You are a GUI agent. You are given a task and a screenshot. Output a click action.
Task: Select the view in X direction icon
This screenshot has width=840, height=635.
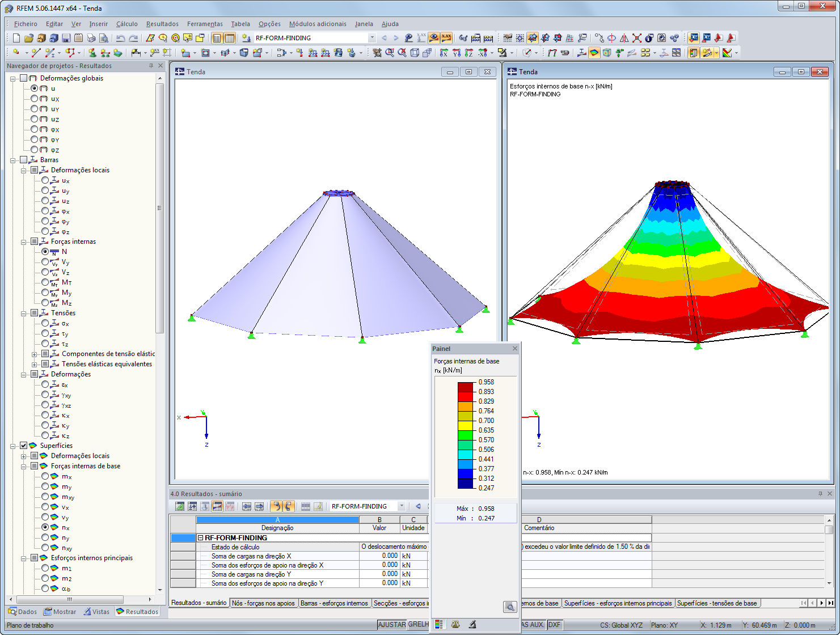[x=444, y=52]
